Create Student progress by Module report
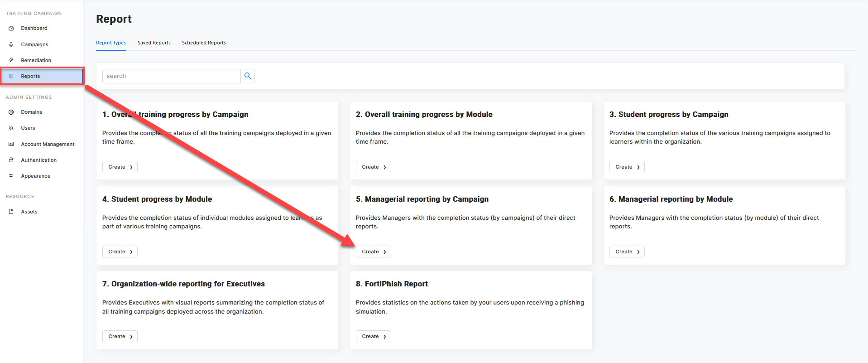868x363 pixels. click(x=120, y=252)
